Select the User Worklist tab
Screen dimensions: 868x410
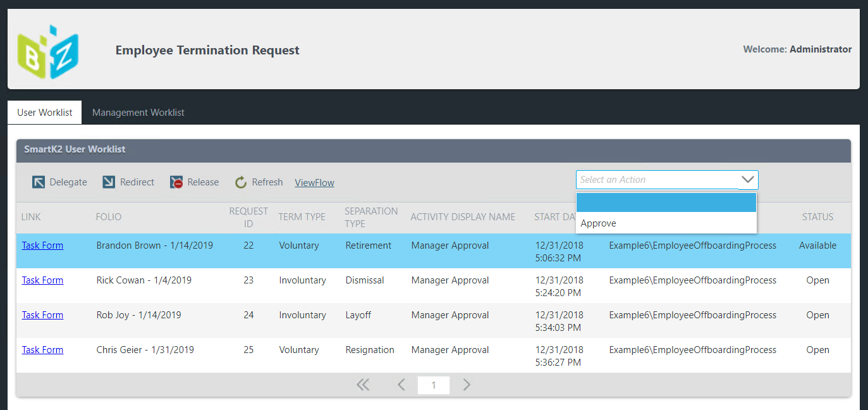(x=45, y=113)
